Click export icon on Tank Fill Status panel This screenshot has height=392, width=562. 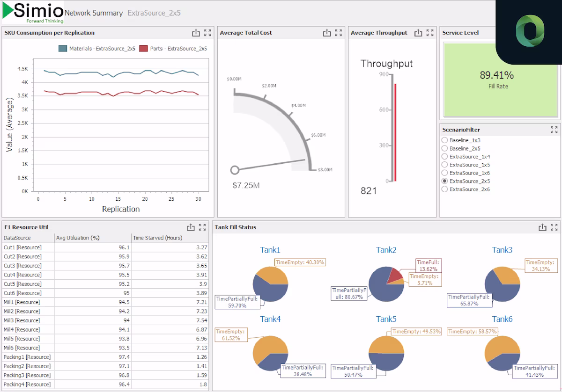point(542,227)
